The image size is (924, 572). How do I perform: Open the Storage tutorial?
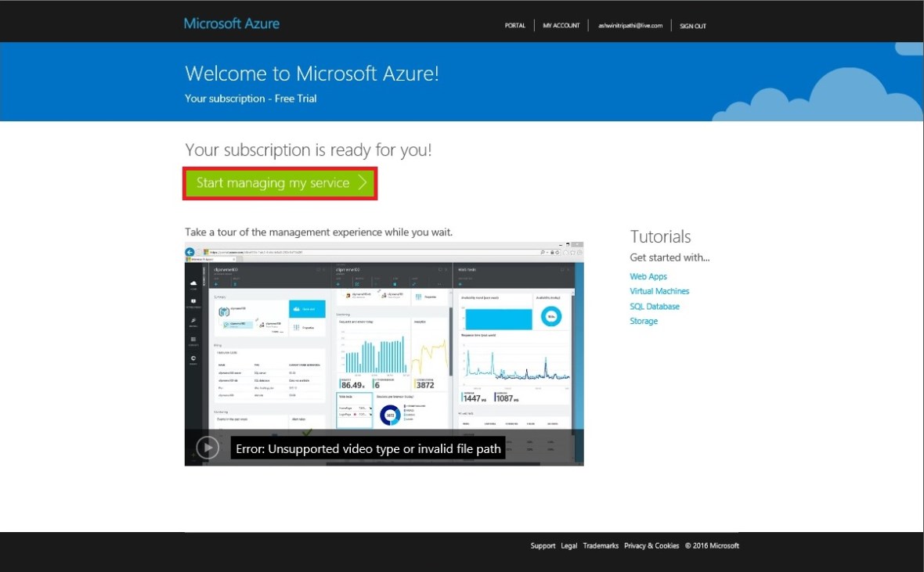click(643, 321)
